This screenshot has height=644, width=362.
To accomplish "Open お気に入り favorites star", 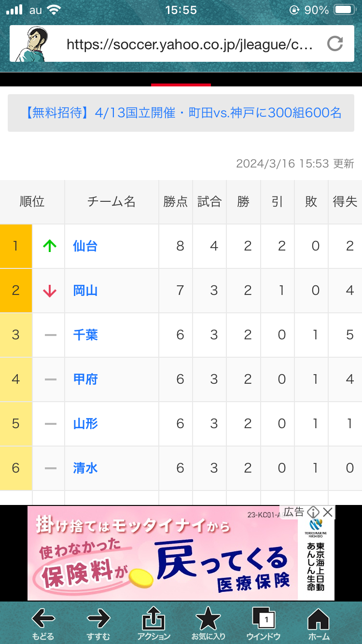I will [208, 623].
